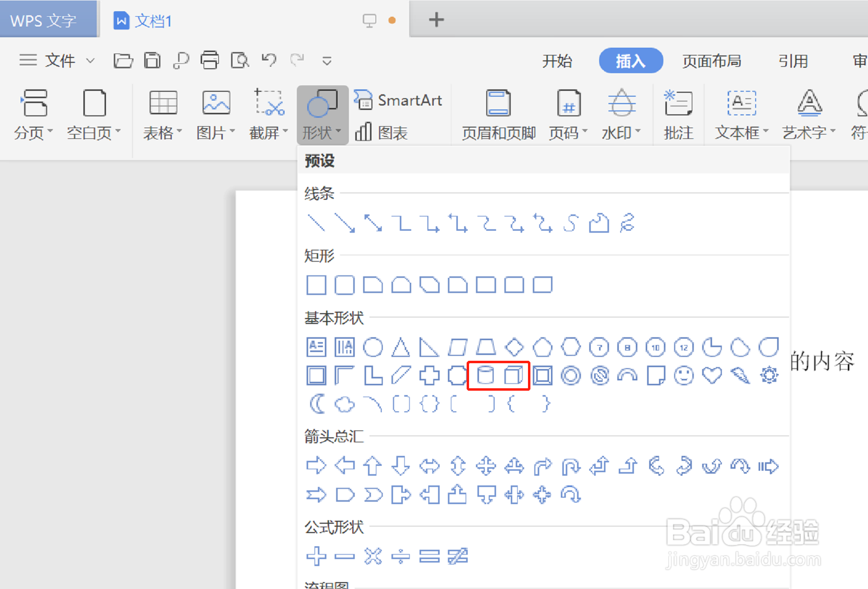The width and height of the screenshot is (868, 589).
Task: Insert a SmartArt graphic
Action: 399,100
